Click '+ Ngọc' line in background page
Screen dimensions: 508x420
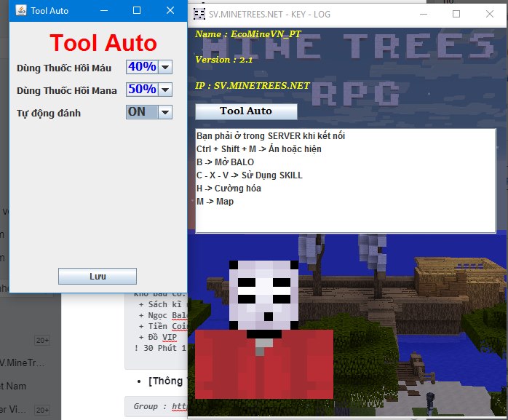(162, 316)
